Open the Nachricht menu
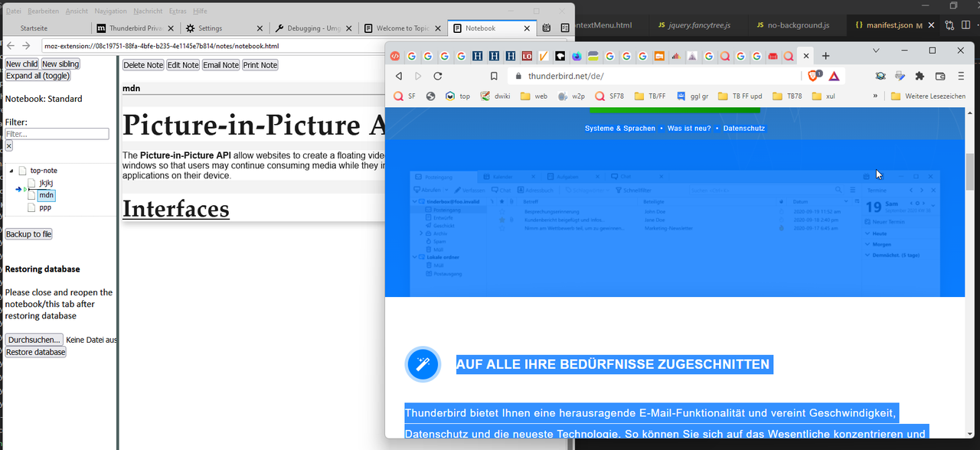Image resolution: width=980 pixels, height=450 pixels. [x=148, y=11]
